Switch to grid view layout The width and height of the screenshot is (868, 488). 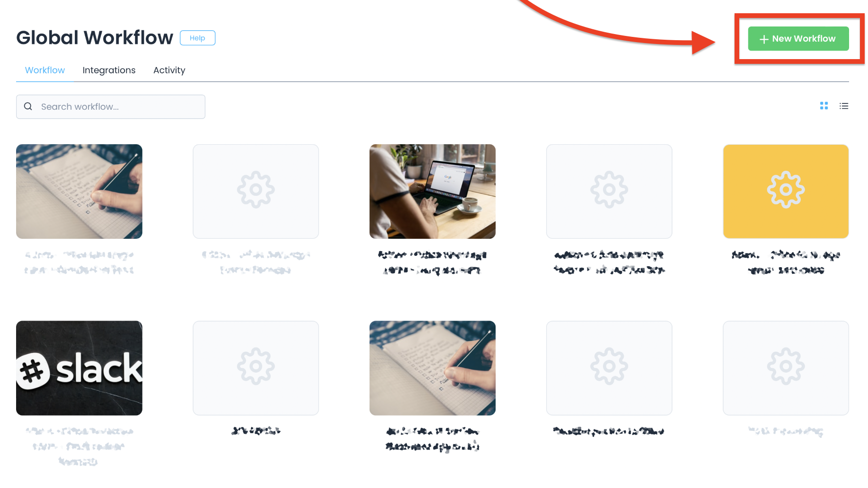point(824,106)
